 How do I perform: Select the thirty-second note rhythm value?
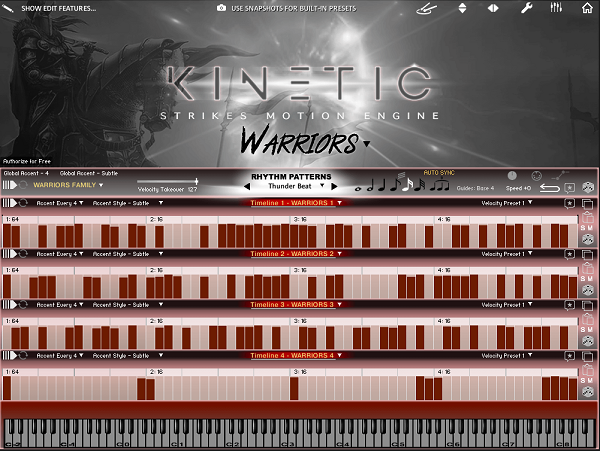(x=420, y=185)
